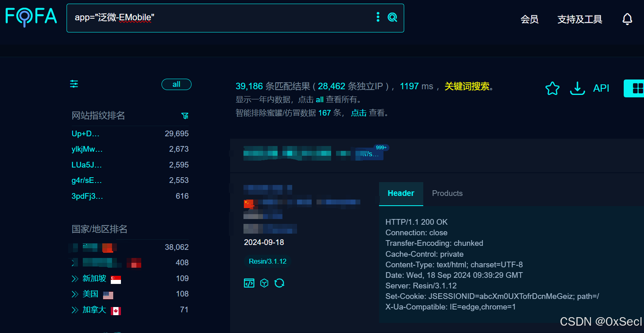Click the Server: Resin/3.1.12 header line
644x333 pixels.
tap(421, 286)
